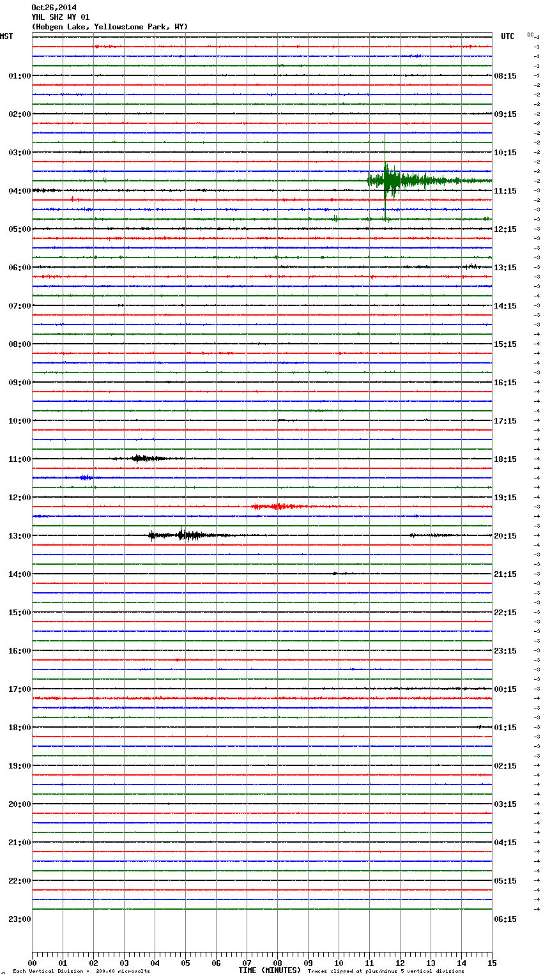Click the DC offset column heading

[530, 34]
